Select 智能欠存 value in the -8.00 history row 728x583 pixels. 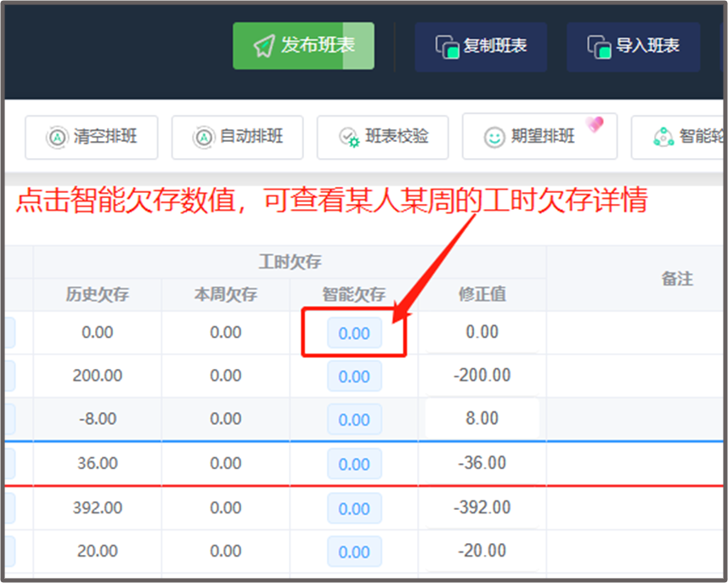(354, 420)
